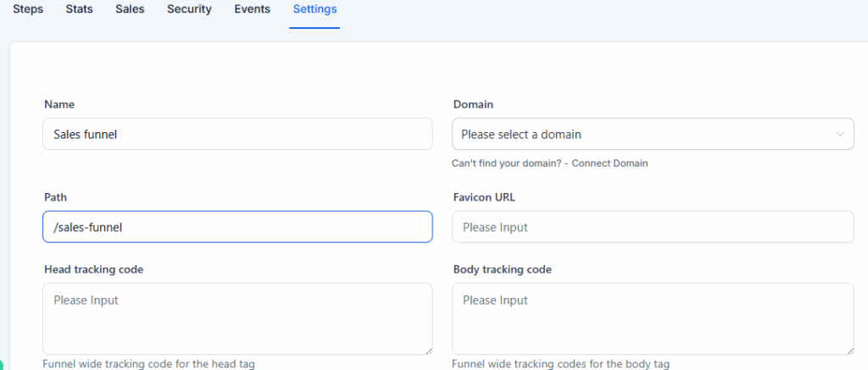This screenshot has height=370, width=868.
Task: View the Events tab
Action: pyautogui.click(x=252, y=9)
